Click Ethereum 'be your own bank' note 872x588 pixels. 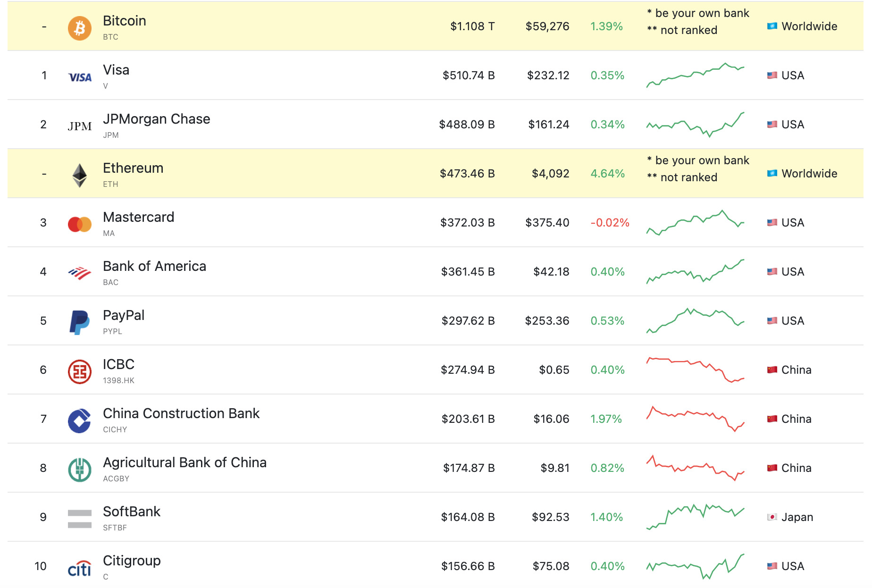[698, 160]
